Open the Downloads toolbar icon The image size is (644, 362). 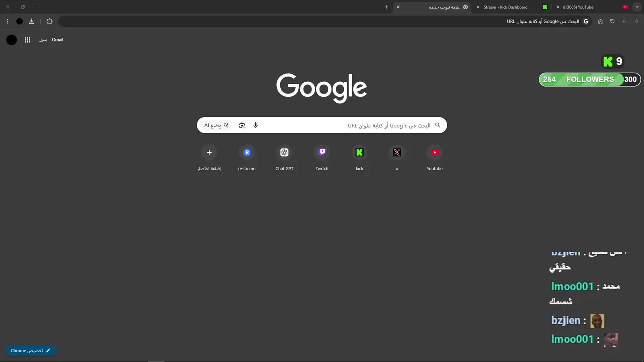pyautogui.click(x=32, y=21)
